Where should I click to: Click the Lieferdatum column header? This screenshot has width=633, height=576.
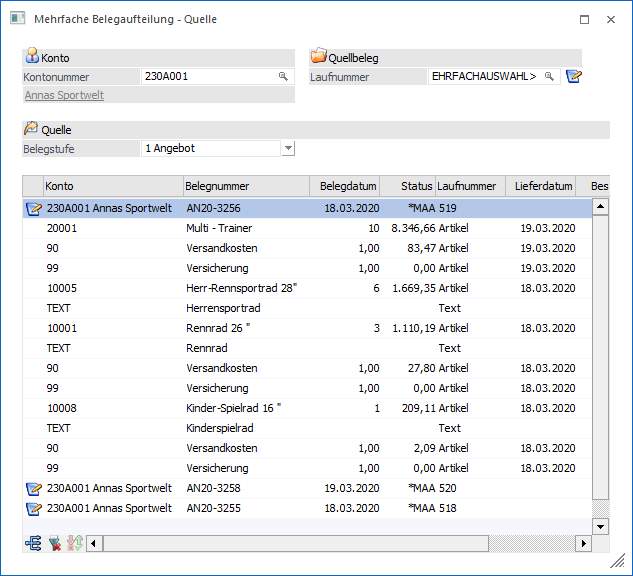(x=543, y=186)
